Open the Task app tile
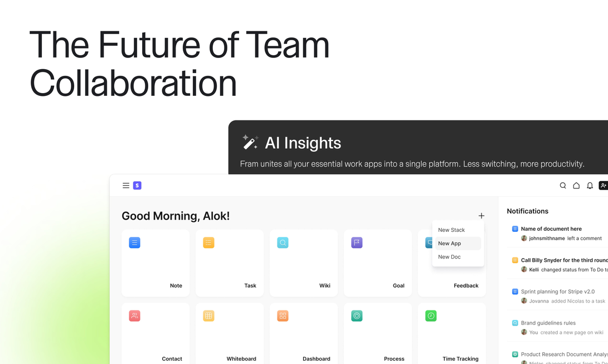 click(x=230, y=263)
